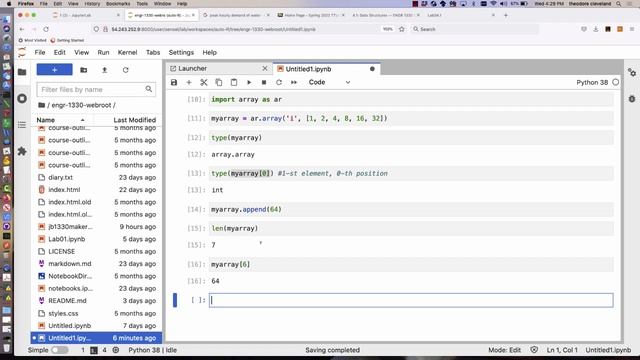Paste cells from clipboard icon
The height and width of the screenshot is (360, 640).
coord(234,82)
